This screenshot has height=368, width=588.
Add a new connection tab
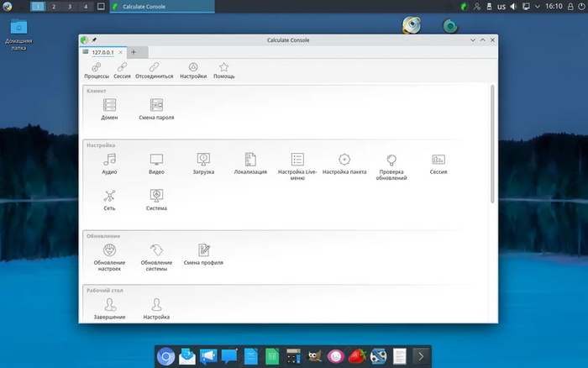point(133,52)
